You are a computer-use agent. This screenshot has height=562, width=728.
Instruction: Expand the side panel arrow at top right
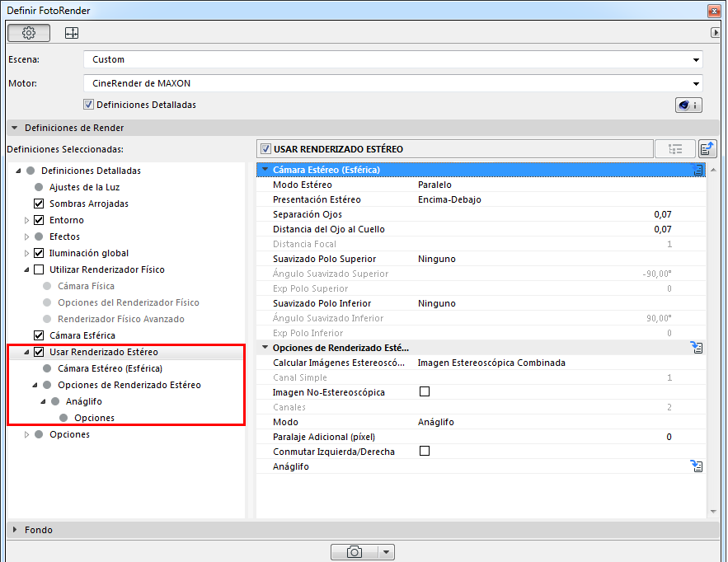[715, 32]
